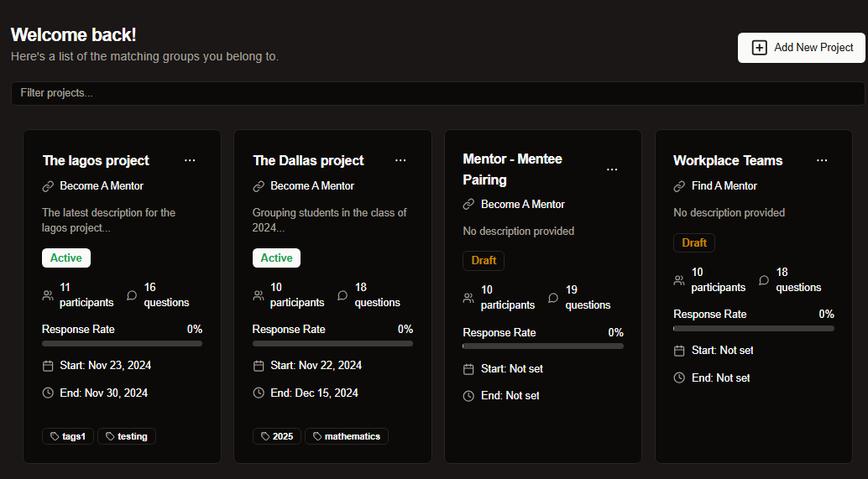Open Workplace Teams more options menu
Screen dimensions: 868x479
[x=822, y=160]
